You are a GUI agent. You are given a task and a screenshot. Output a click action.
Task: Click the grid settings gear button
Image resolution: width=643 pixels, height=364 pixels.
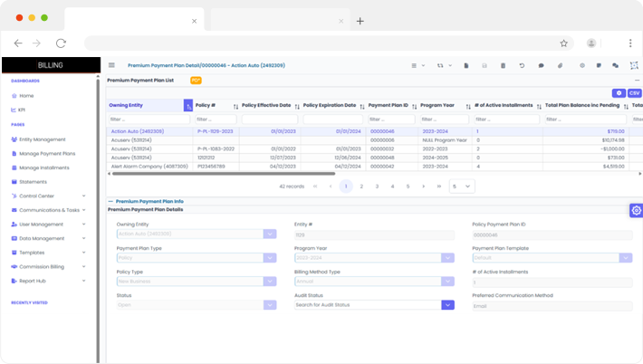[618, 92]
